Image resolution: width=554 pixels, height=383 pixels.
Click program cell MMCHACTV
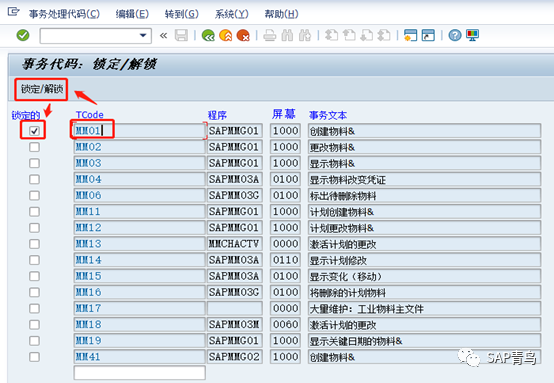pyautogui.click(x=235, y=244)
